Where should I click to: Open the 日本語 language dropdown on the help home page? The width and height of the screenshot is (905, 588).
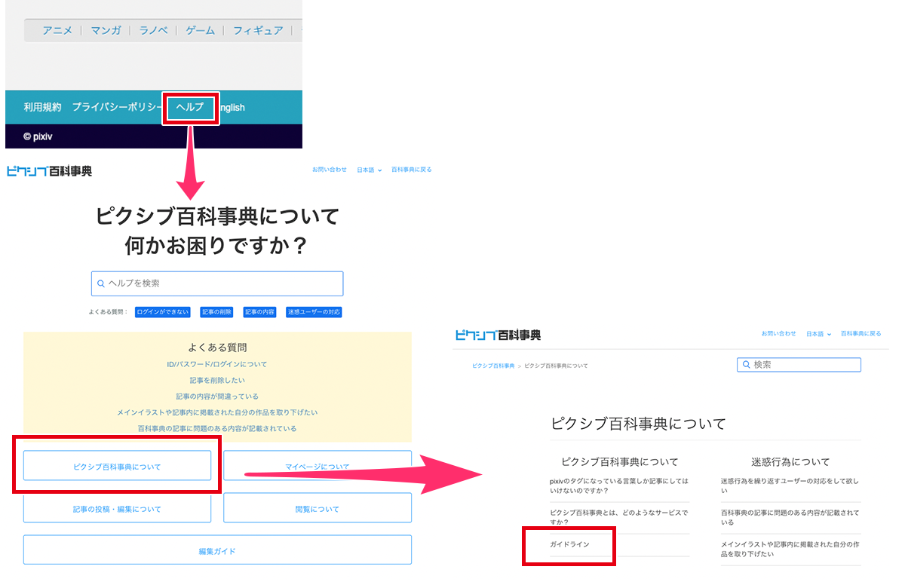pyautogui.click(x=369, y=170)
